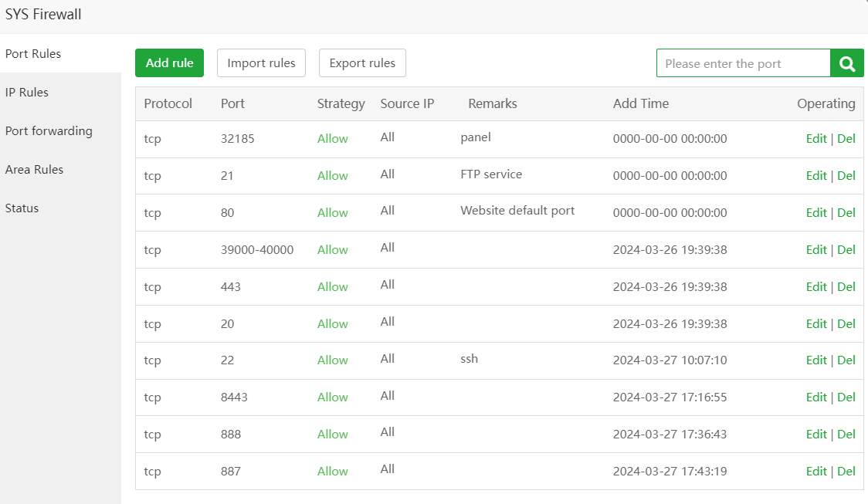
Task: Click Allow strategy for port 20
Action: tap(332, 324)
